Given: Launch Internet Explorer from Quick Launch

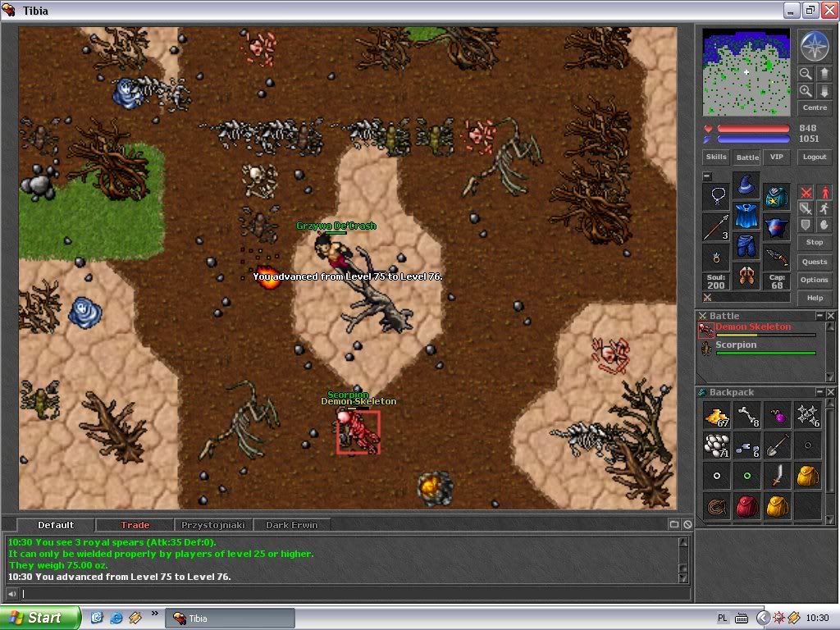Looking at the screenshot, I should pos(116,618).
